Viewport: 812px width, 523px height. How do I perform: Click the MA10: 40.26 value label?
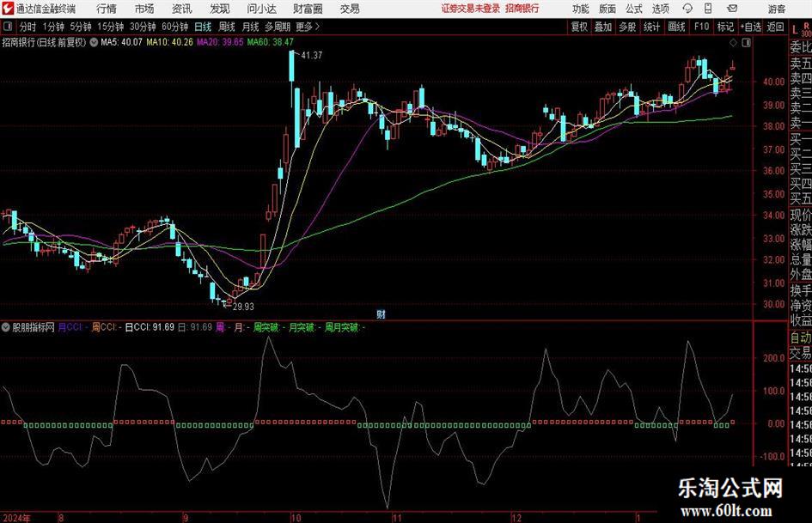[170, 42]
